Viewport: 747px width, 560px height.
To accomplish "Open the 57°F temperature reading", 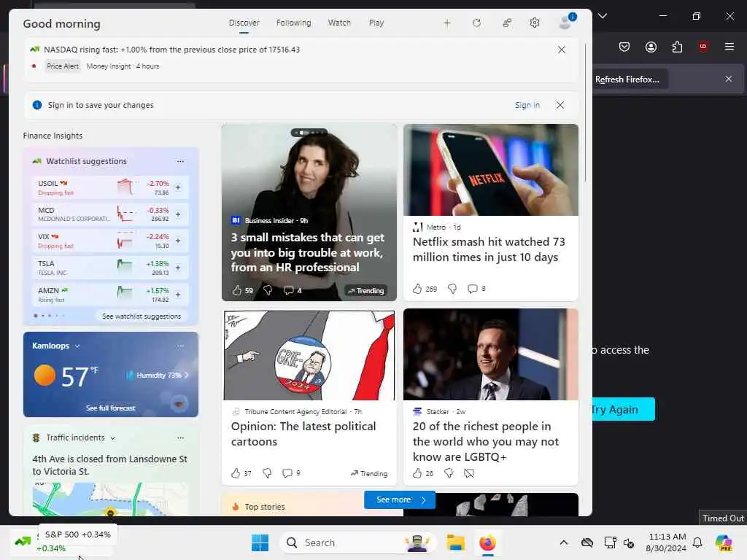I will [80, 376].
